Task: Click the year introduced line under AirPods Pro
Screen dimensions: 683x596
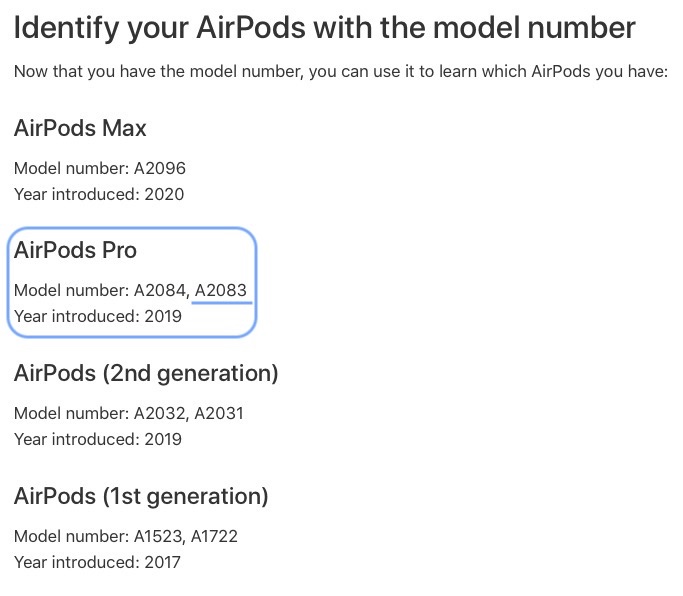Action: coord(98,317)
